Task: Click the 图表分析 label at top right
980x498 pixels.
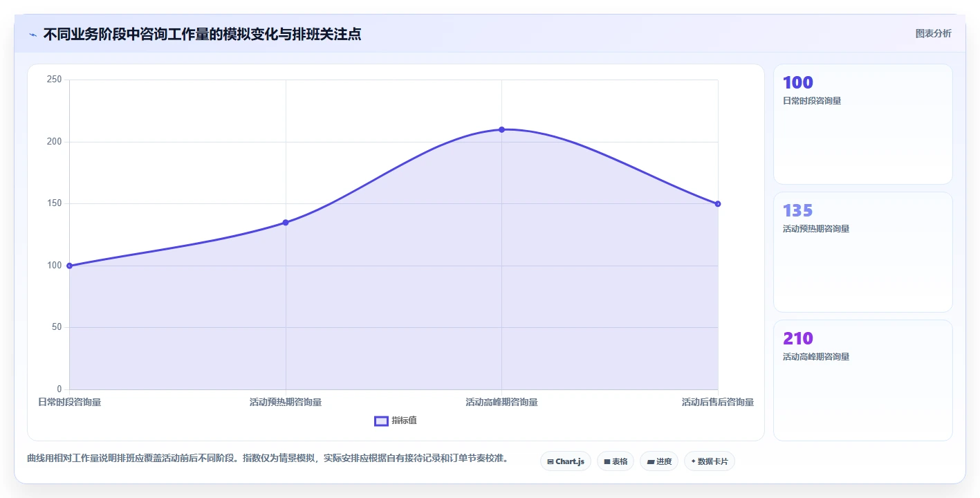Action: point(933,33)
